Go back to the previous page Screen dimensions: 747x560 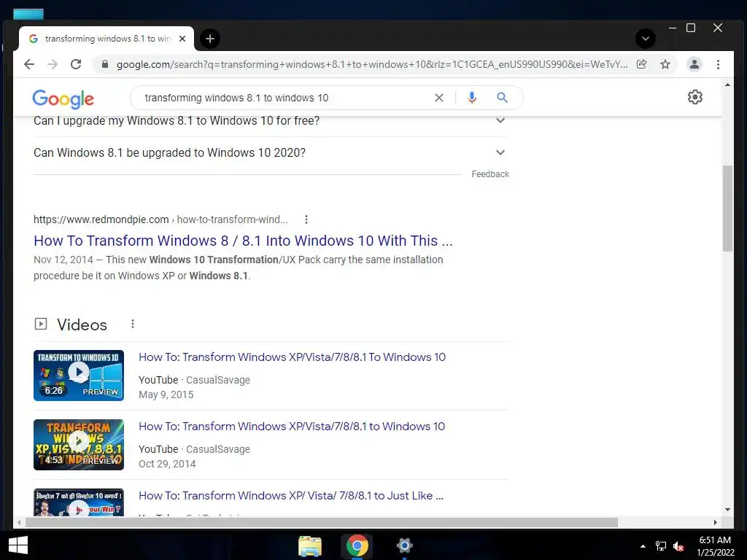coord(29,64)
